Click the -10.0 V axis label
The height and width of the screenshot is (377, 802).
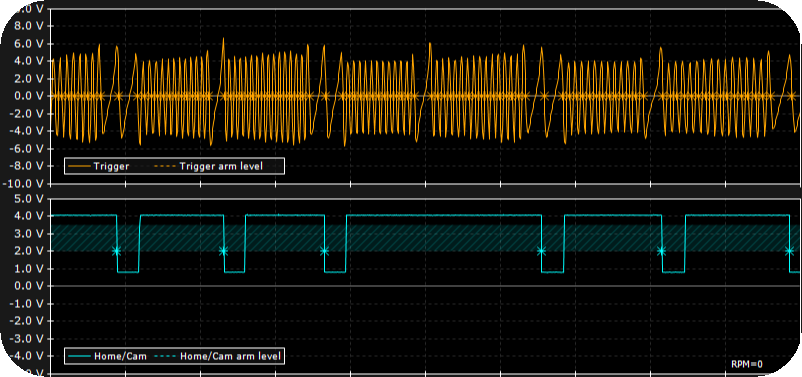pyautogui.click(x=26, y=183)
